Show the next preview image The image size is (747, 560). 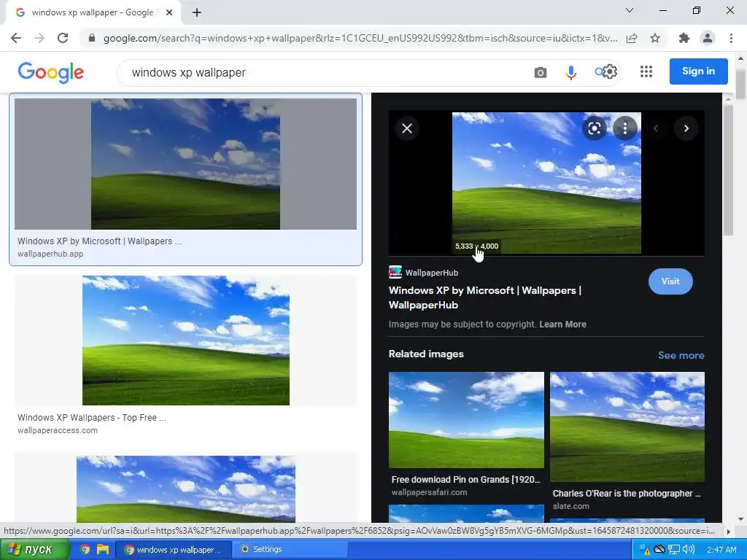(x=686, y=128)
